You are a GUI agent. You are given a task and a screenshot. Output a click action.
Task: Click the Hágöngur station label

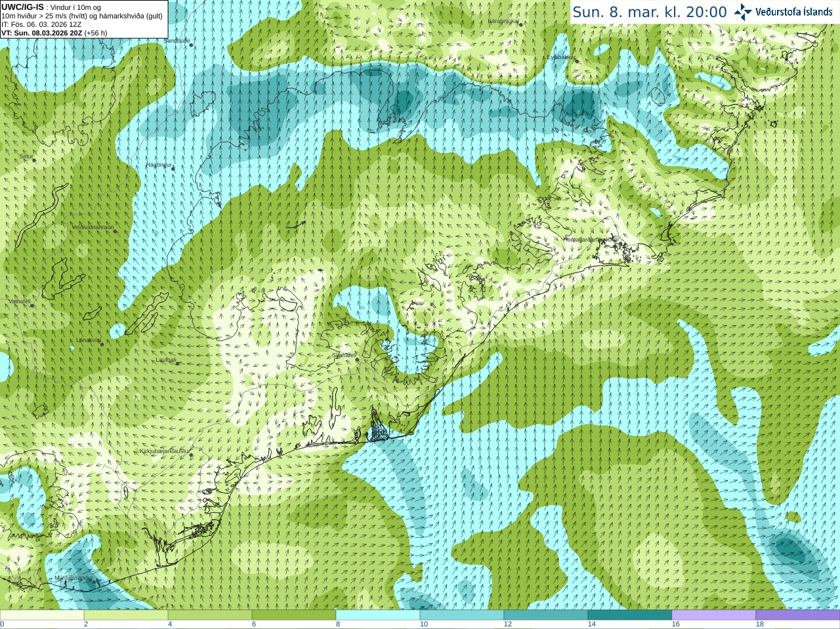pyautogui.click(x=159, y=165)
